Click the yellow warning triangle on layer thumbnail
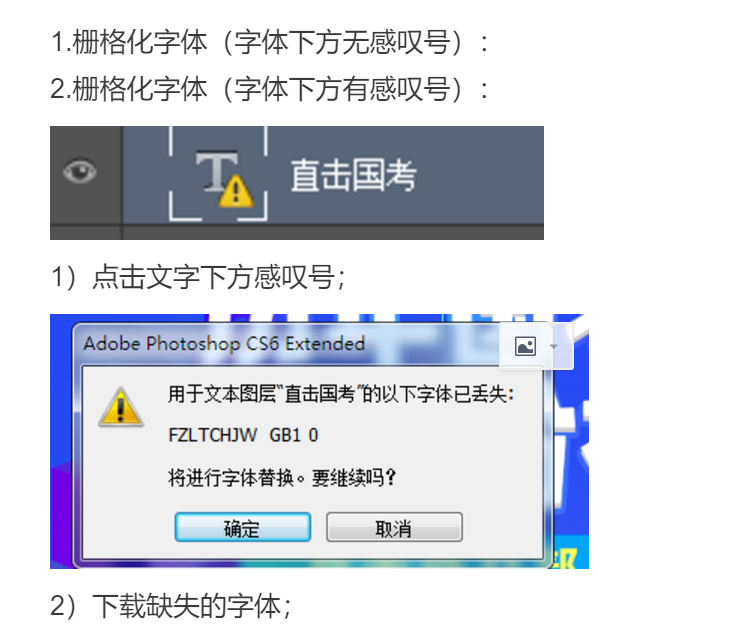The width and height of the screenshot is (749, 636). pos(235,191)
